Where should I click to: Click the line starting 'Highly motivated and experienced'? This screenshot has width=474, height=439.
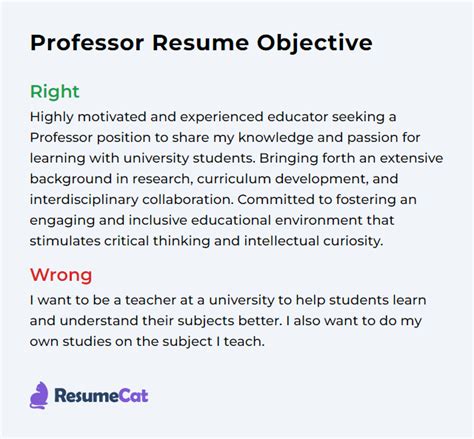(213, 117)
